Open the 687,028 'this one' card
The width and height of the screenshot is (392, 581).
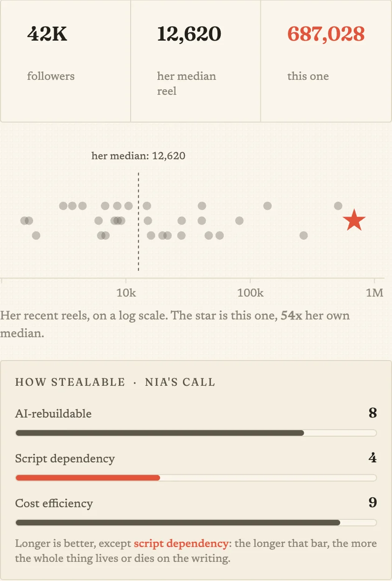(x=326, y=61)
